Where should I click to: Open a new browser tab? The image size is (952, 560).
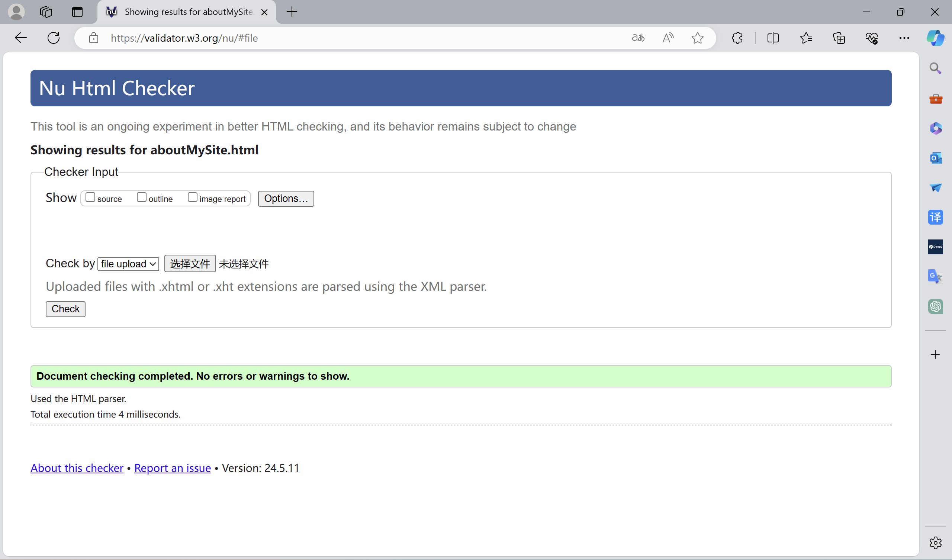point(292,12)
